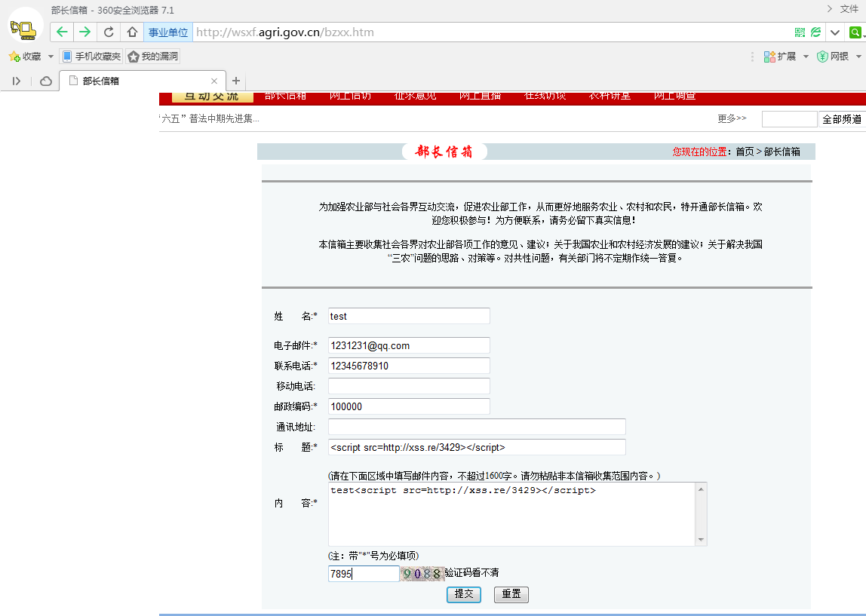Expand the address bar history dropdown arrow
866x616 pixels.
coord(835,32)
